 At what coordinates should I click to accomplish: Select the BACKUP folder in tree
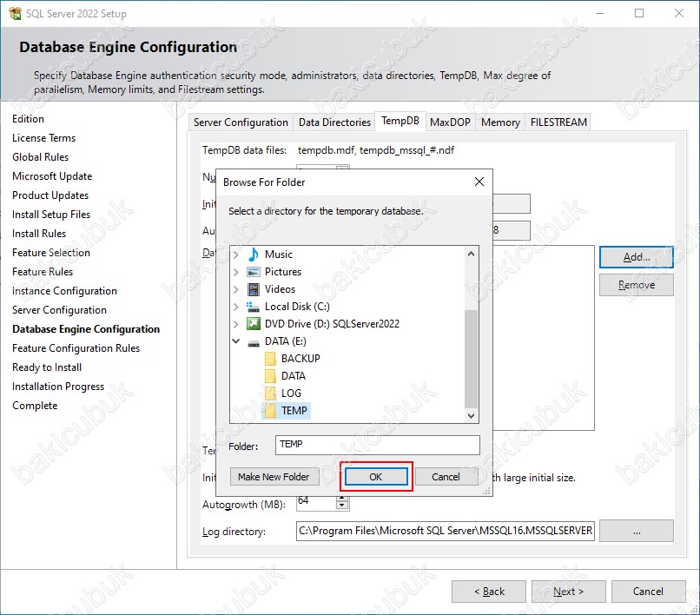pyautogui.click(x=300, y=359)
